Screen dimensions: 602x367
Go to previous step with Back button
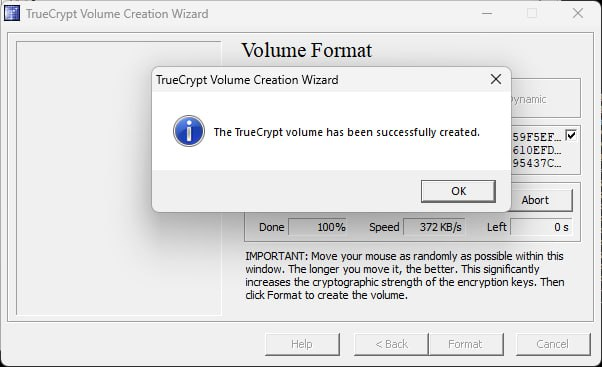click(x=391, y=344)
